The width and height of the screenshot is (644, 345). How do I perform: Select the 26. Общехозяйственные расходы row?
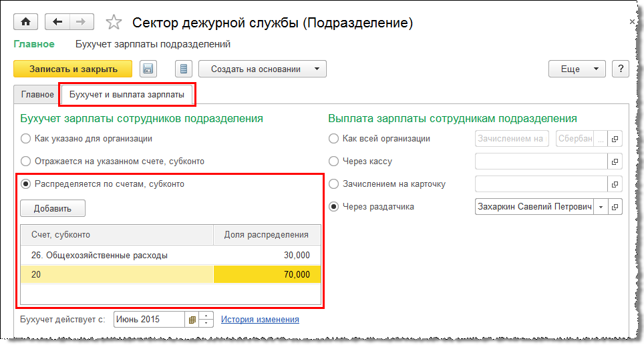pyautogui.click(x=117, y=255)
